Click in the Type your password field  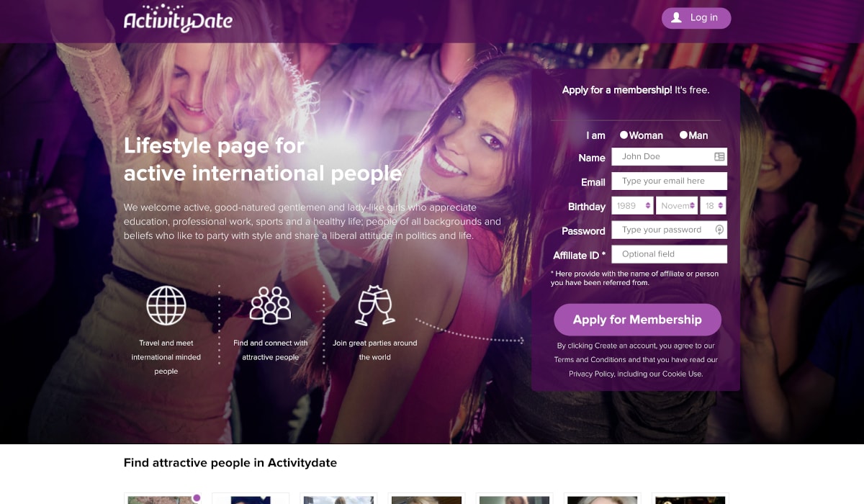click(x=669, y=230)
